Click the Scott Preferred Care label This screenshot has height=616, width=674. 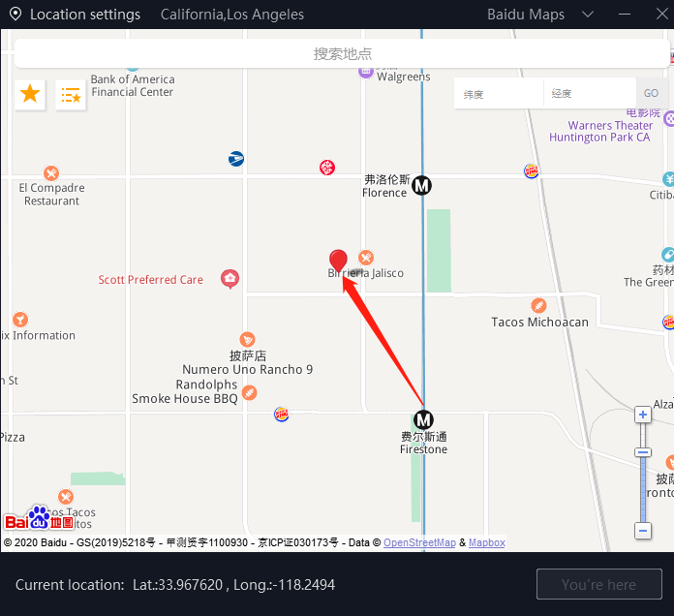pos(150,279)
